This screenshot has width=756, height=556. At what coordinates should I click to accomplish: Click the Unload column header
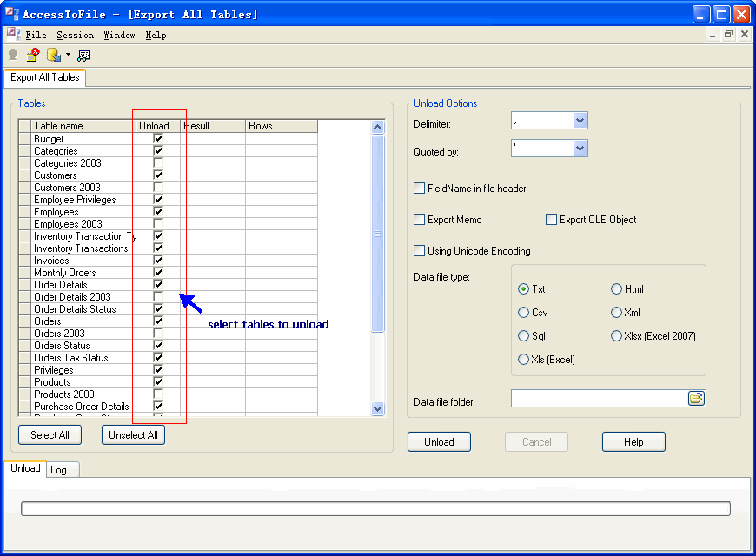click(157, 126)
